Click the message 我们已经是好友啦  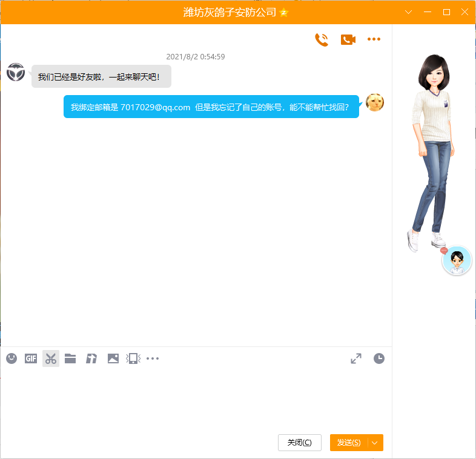[x=101, y=76]
